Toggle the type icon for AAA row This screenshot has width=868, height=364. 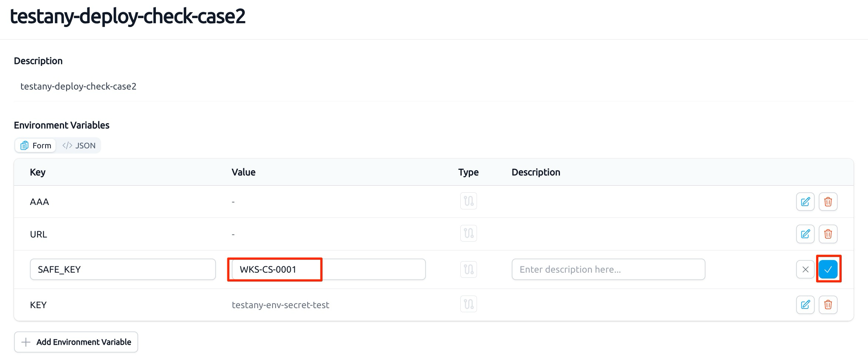coord(468,201)
